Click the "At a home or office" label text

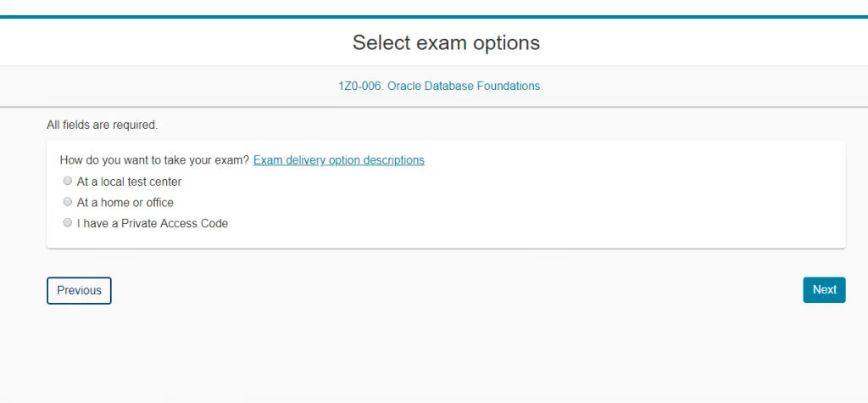[125, 203]
